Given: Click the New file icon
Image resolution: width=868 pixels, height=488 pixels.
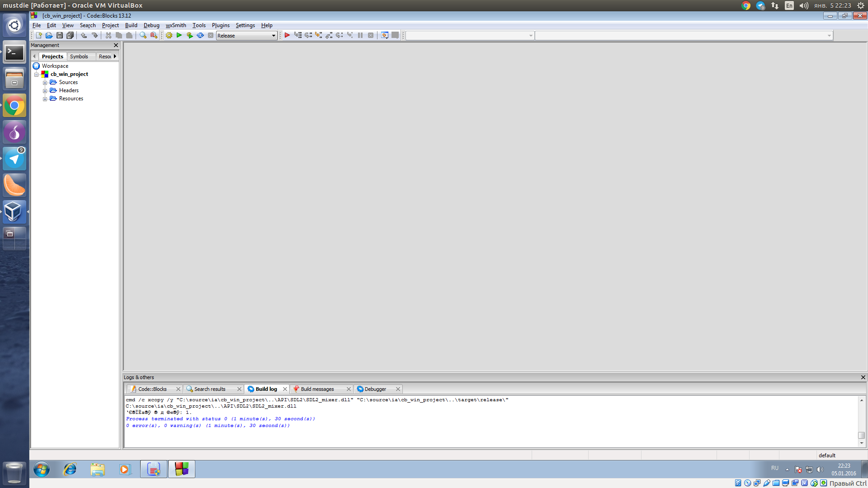Looking at the screenshot, I should click(39, 35).
